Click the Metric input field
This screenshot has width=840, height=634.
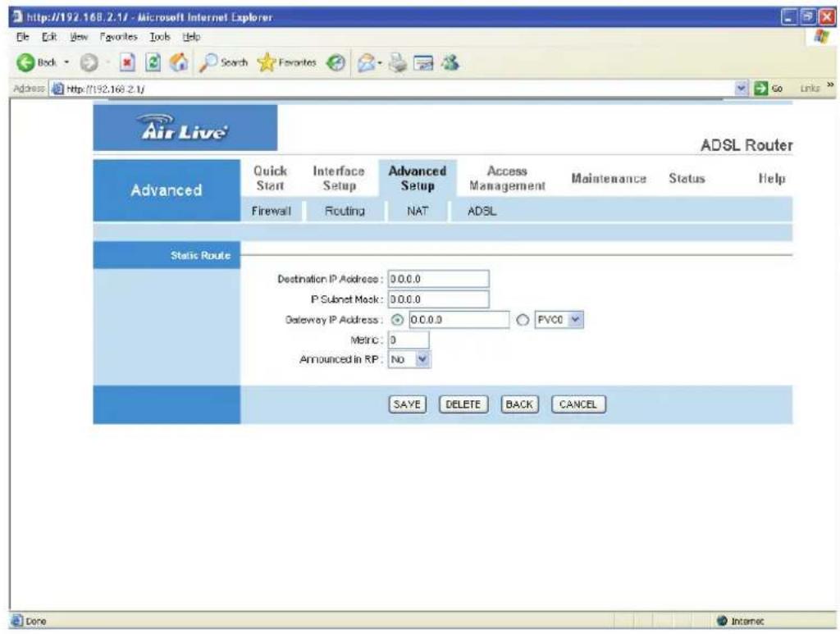409,340
